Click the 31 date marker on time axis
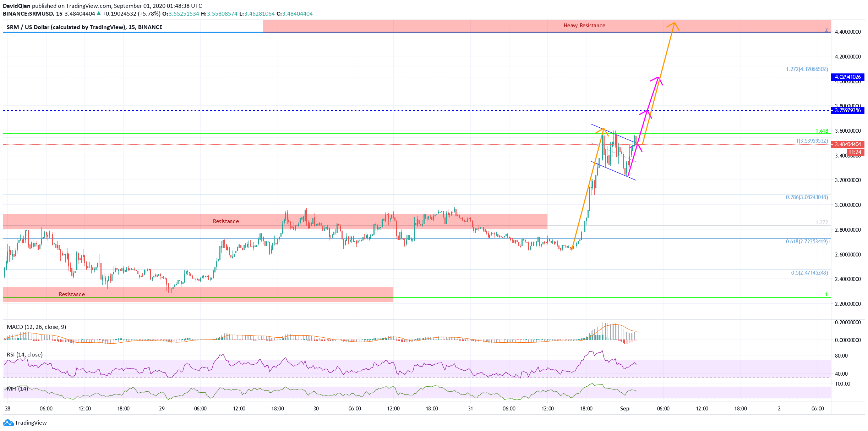Image resolution: width=868 pixels, height=431 pixels. point(470,409)
